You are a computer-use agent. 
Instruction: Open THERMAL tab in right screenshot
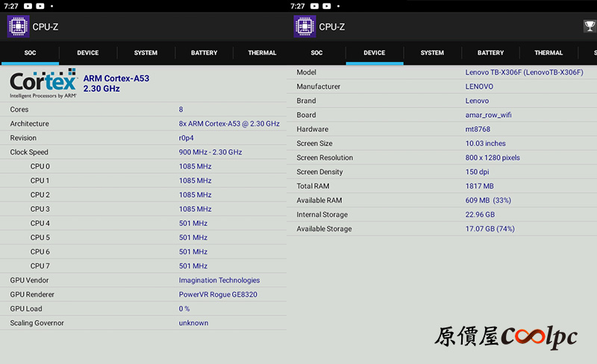coord(548,53)
